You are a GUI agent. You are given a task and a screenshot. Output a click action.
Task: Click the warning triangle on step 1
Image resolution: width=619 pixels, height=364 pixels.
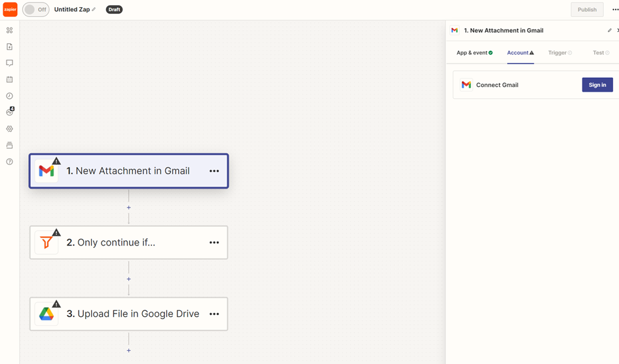pos(56,161)
